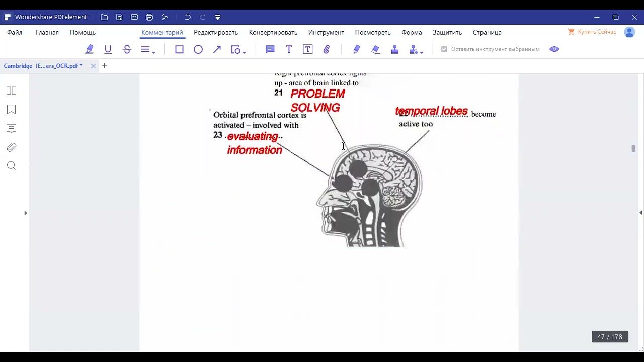Switch to the Главная tab
Image resolution: width=644 pixels, height=362 pixels.
[x=47, y=32]
